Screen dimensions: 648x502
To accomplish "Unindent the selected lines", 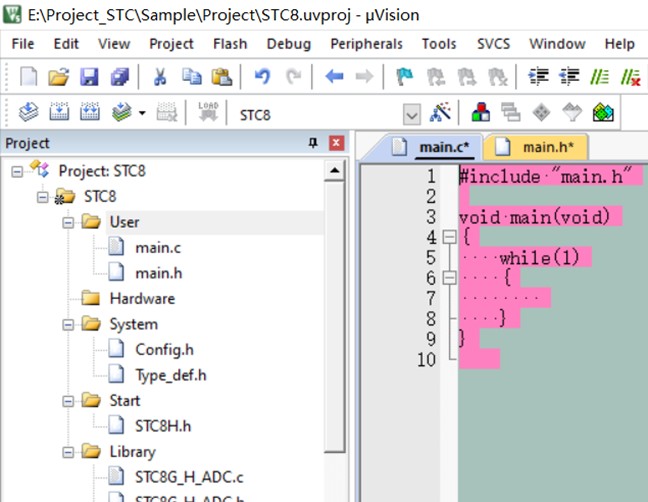I will pos(569,76).
